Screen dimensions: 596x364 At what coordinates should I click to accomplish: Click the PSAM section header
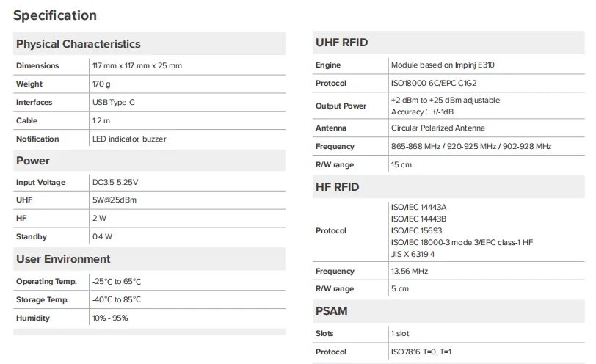[331, 311]
